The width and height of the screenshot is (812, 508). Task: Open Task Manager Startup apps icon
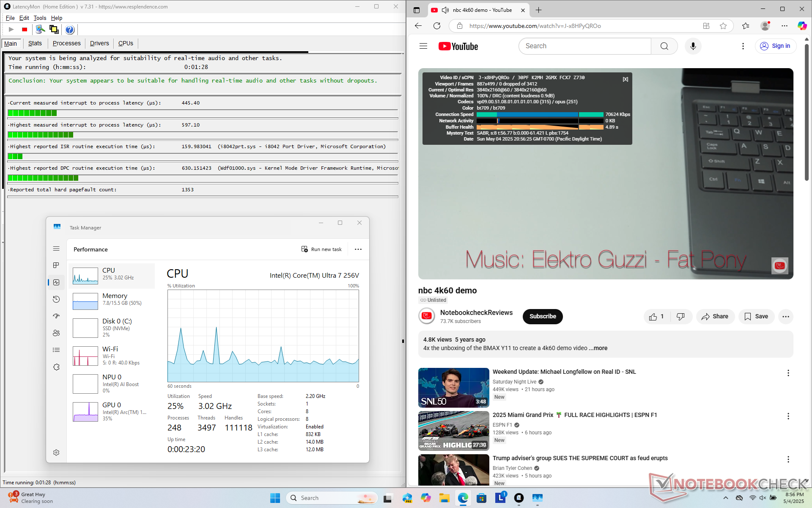[x=56, y=316]
